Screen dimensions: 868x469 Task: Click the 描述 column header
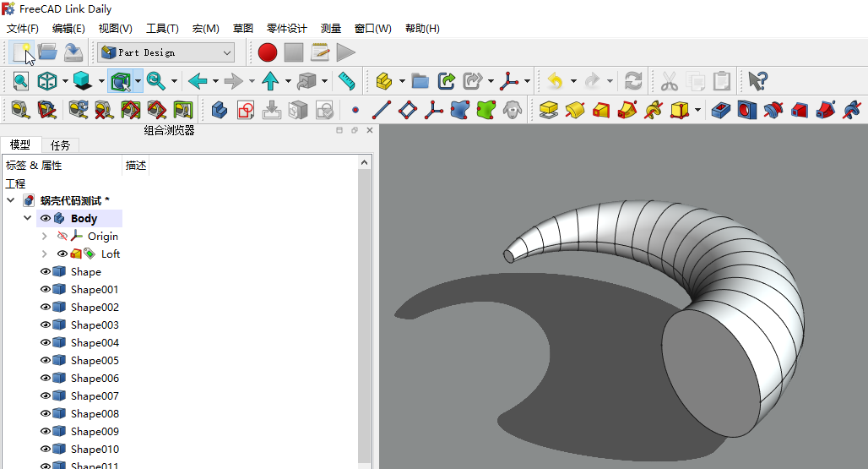136,166
